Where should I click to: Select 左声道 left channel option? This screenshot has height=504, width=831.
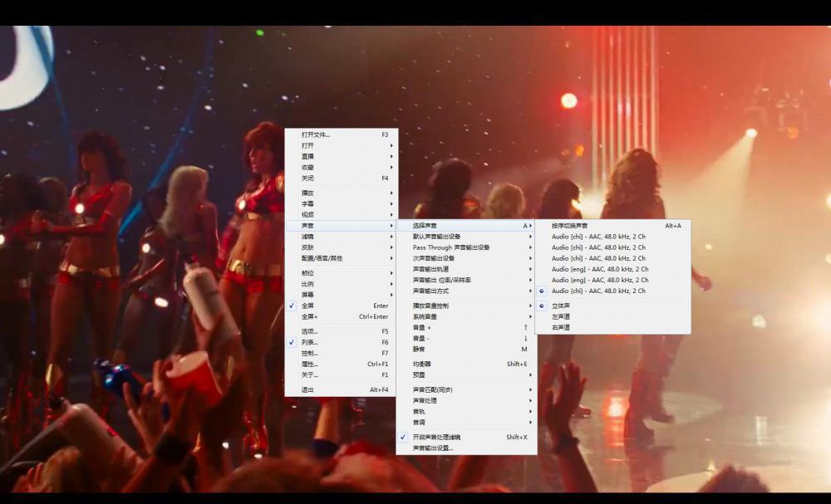tap(612, 316)
